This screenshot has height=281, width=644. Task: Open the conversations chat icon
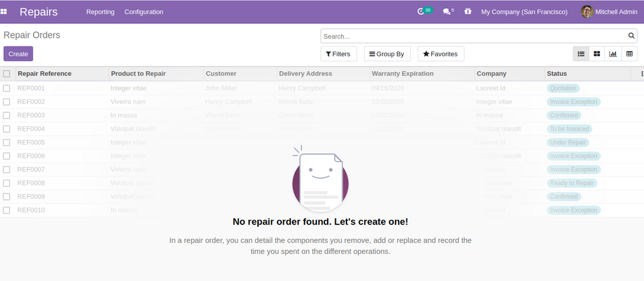(x=447, y=11)
